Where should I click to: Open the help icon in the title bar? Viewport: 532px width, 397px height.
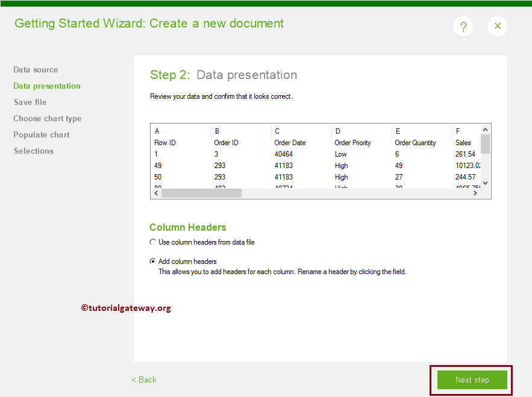coord(463,26)
